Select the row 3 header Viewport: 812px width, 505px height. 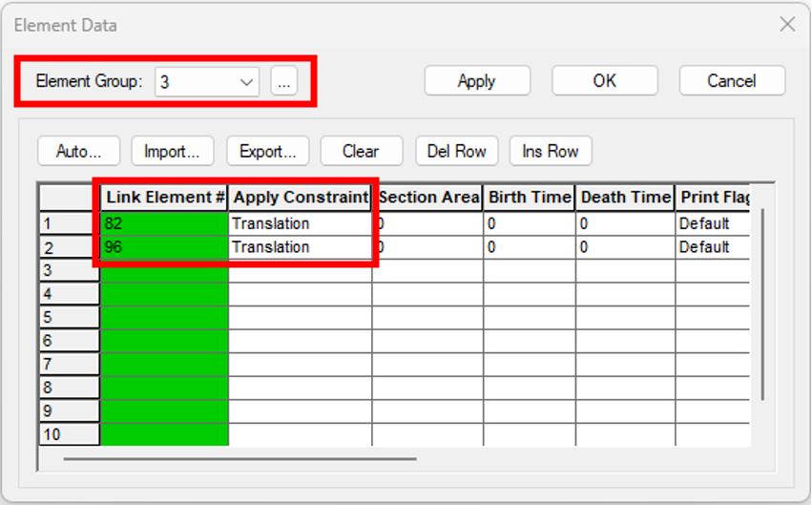(x=70, y=270)
